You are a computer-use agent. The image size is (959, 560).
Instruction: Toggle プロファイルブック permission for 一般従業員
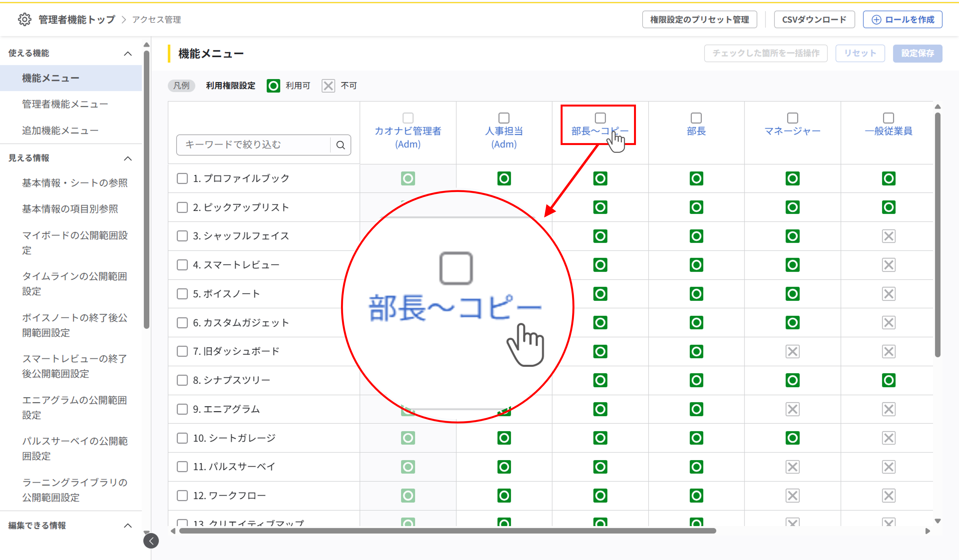pyautogui.click(x=889, y=178)
